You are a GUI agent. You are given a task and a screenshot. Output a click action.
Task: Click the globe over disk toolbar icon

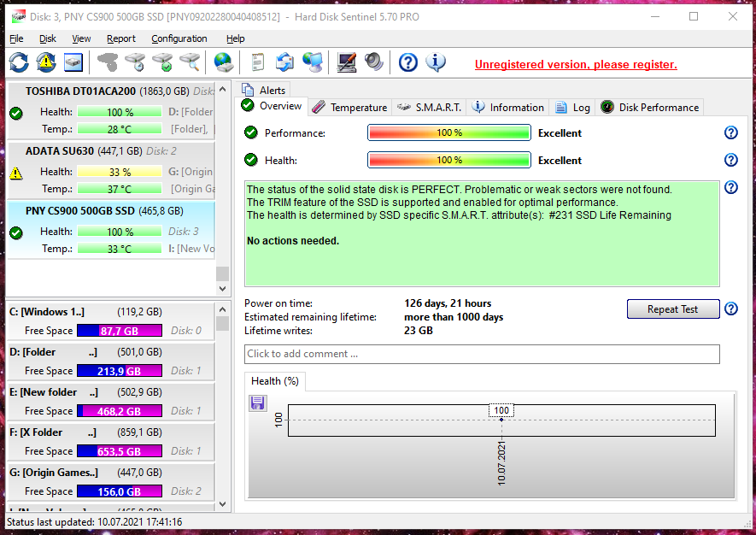pos(223,62)
